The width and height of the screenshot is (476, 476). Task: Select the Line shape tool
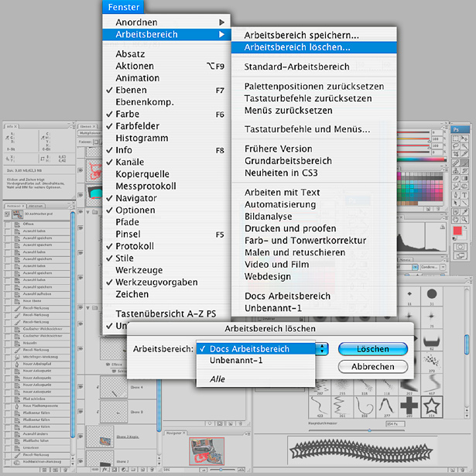click(464, 203)
